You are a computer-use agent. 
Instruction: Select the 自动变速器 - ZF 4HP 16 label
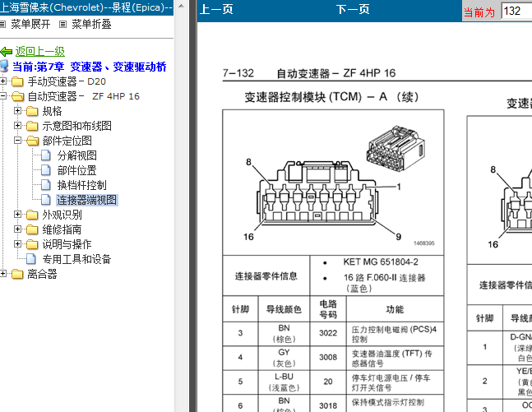click(84, 96)
